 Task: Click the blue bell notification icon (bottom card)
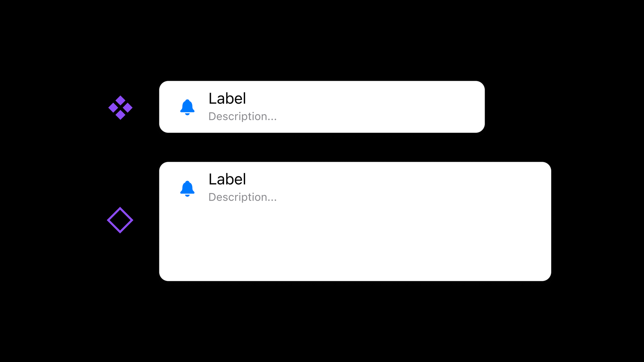click(x=187, y=187)
